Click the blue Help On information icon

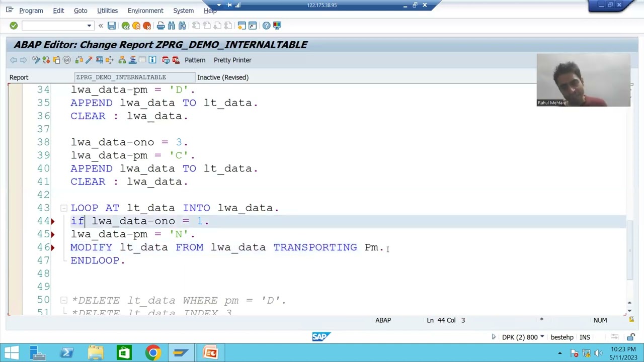click(152, 60)
